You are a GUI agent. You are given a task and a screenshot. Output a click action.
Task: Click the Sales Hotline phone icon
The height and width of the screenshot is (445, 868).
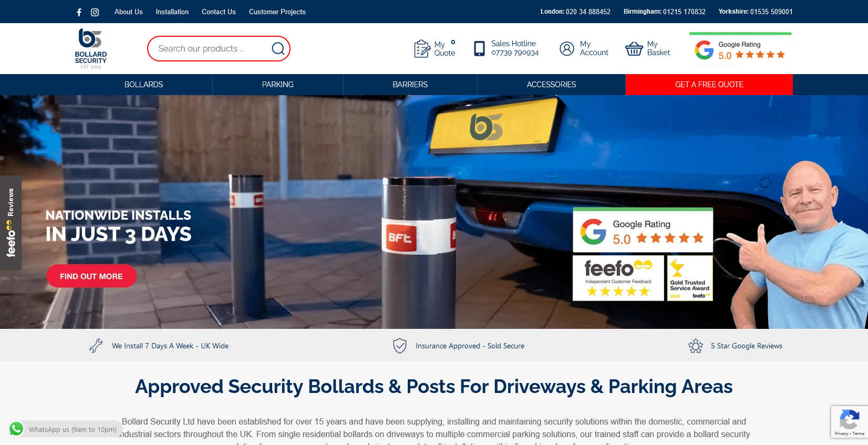pyautogui.click(x=479, y=48)
